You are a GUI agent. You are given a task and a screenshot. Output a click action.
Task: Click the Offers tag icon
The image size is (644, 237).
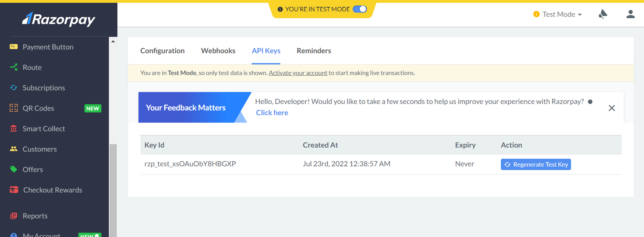tap(13, 169)
